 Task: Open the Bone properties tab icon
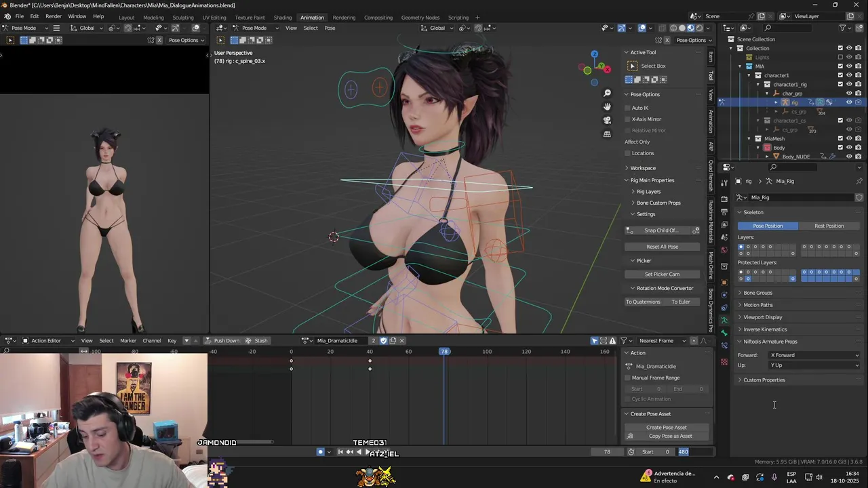724,332
